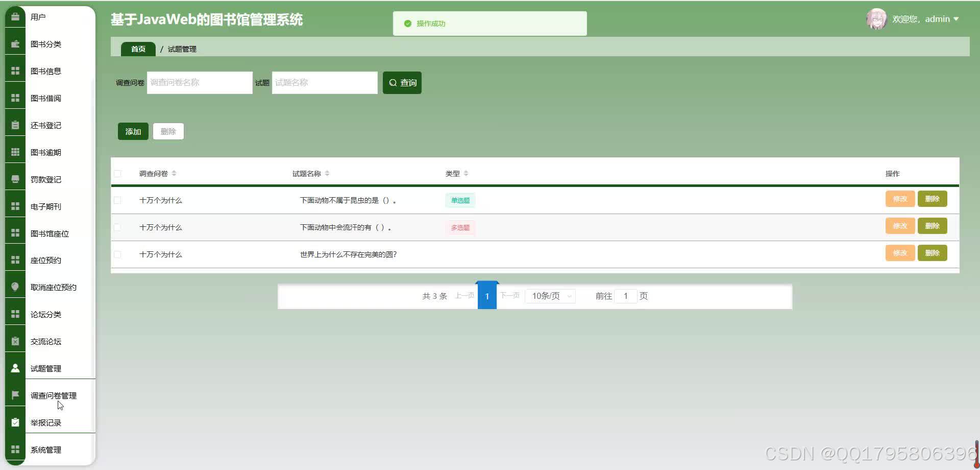Check the checkbox beside 世界上为什么不存在完美的圆
Screen dimensions: 980x470
point(118,254)
